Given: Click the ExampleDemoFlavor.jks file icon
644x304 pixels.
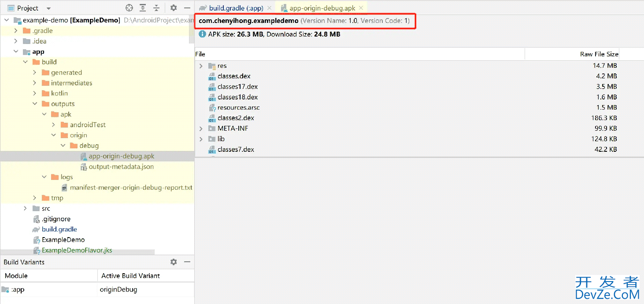Looking at the screenshot, I should point(37,250).
